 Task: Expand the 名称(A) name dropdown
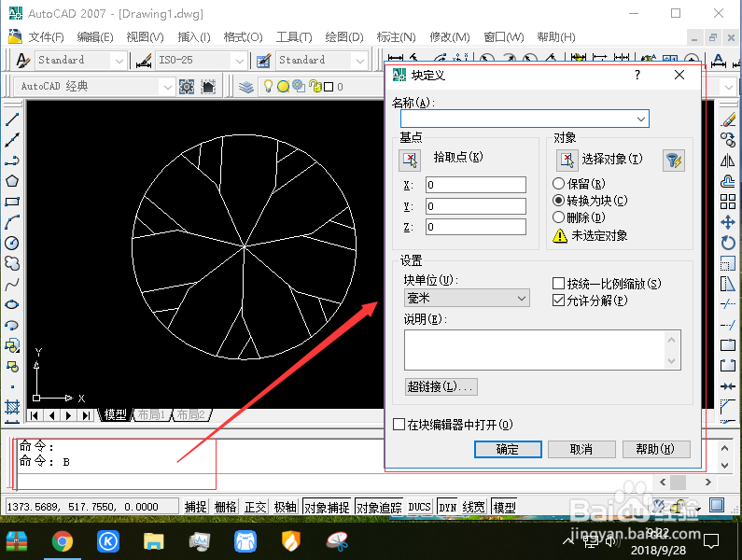tap(641, 119)
